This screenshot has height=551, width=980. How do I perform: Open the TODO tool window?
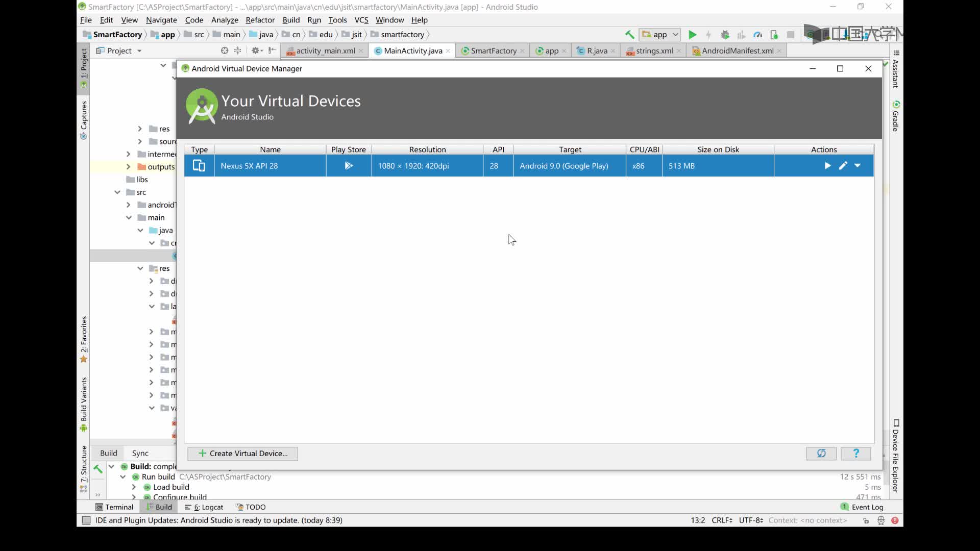coord(251,507)
